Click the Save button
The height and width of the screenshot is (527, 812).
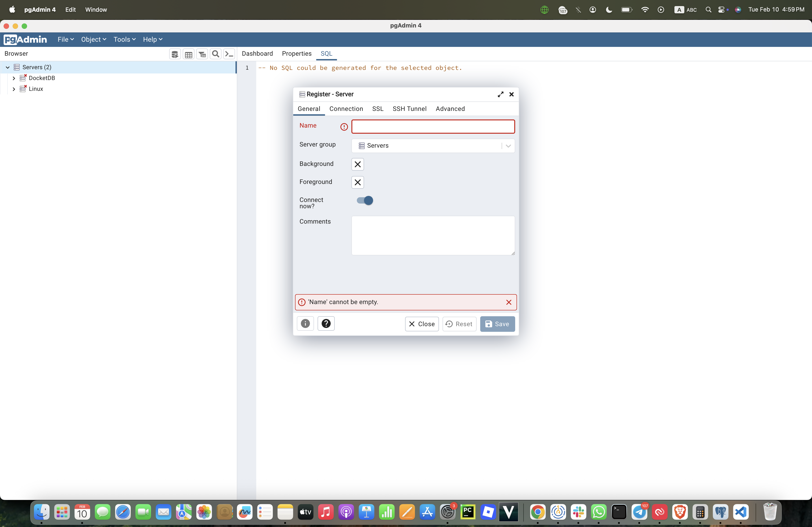497,324
